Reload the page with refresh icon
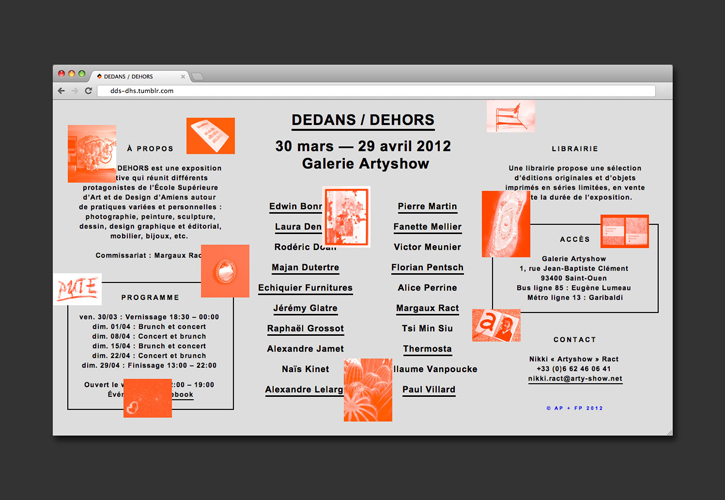This screenshot has width=725, height=500. (88, 91)
